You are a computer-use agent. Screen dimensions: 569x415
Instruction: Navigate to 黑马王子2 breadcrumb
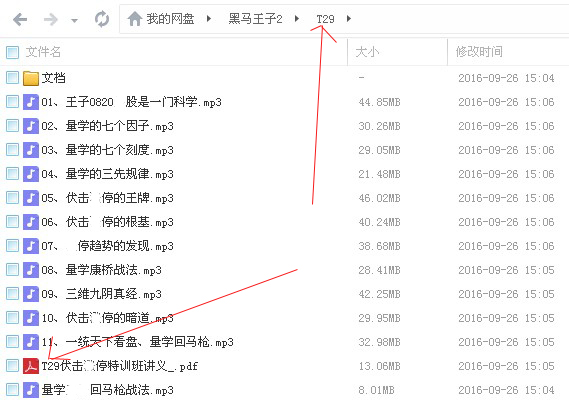click(255, 19)
